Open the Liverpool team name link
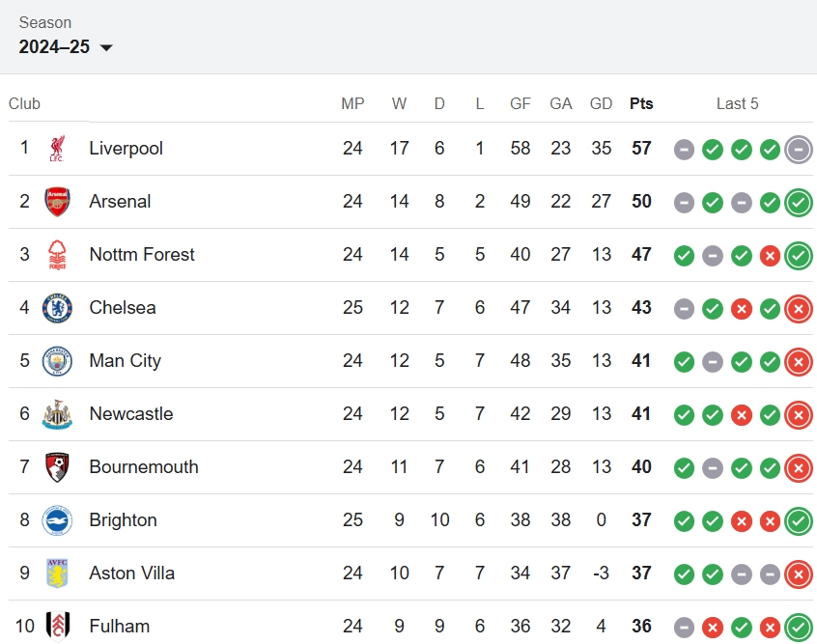817x644 pixels. [127, 149]
